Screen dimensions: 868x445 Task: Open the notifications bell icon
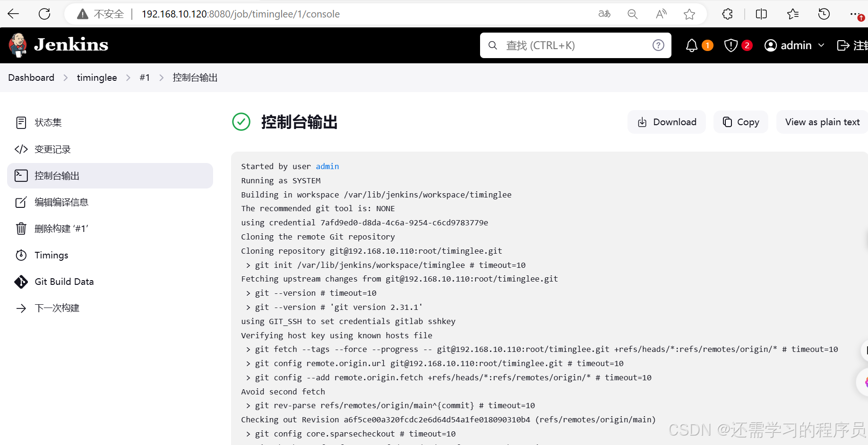pyautogui.click(x=692, y=45)
